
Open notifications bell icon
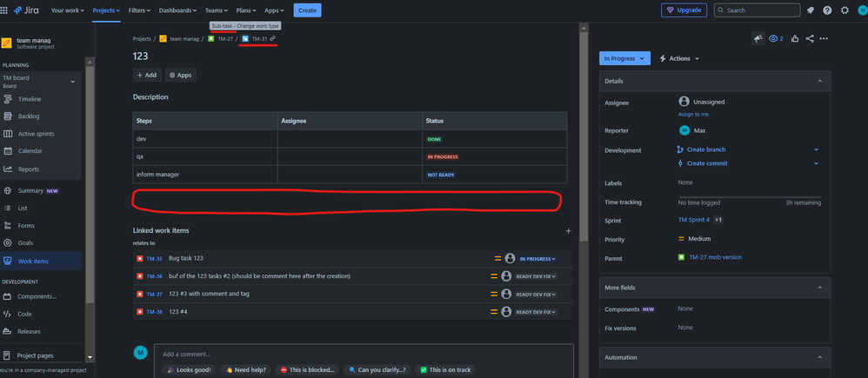point(811,10)
